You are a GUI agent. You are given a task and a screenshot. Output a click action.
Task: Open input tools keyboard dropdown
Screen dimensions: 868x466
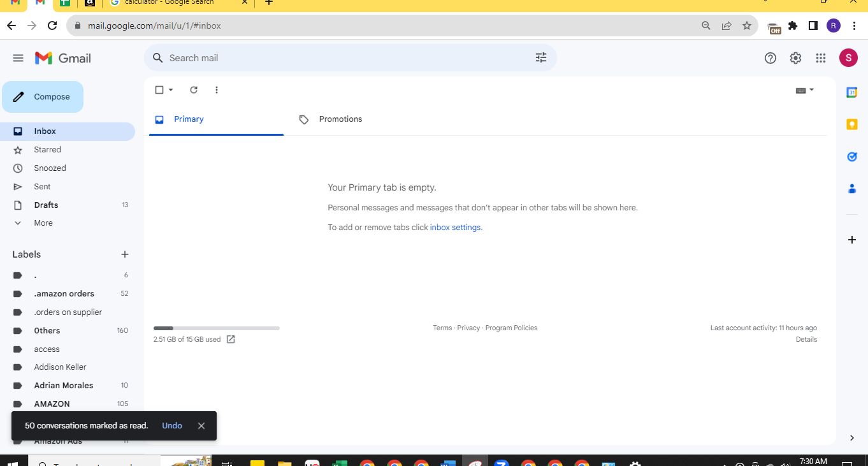tap(805, 90)
